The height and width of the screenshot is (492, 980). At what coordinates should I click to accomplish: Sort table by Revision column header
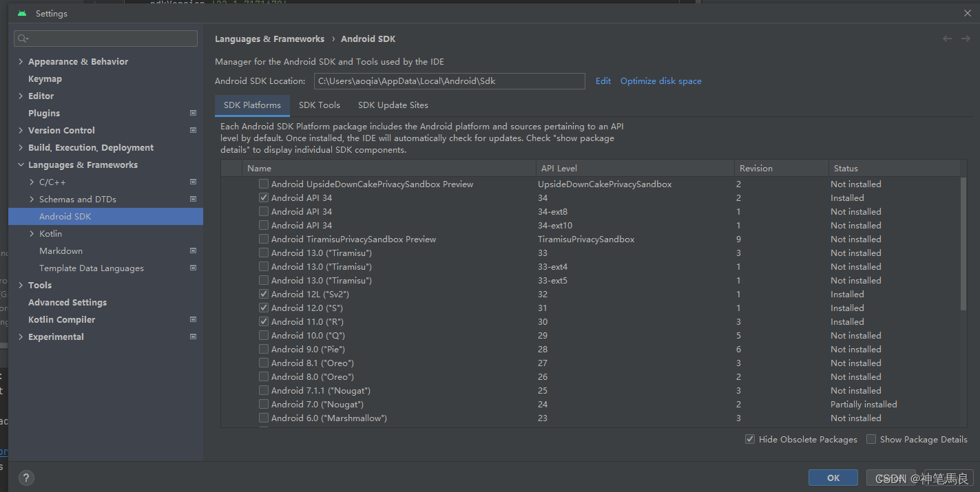click(x=781, y=168)
